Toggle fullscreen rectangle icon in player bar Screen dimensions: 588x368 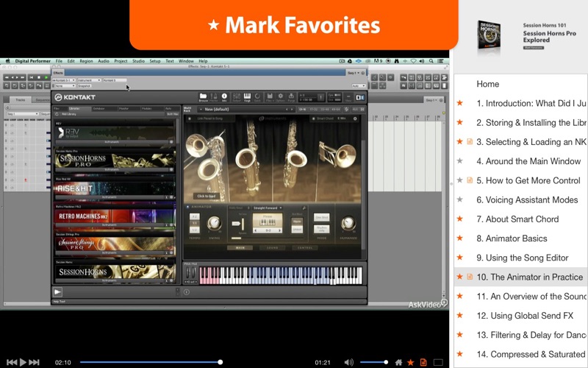[438, 362]
